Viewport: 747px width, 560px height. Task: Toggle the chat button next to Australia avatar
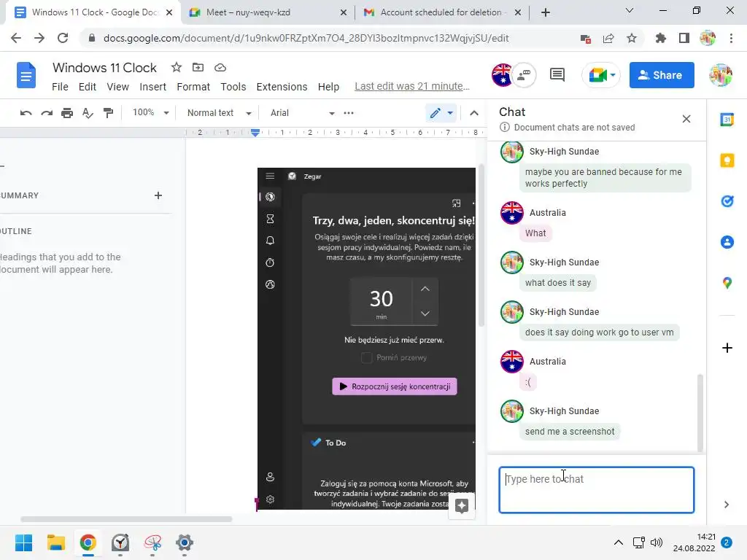pos(525,75)
